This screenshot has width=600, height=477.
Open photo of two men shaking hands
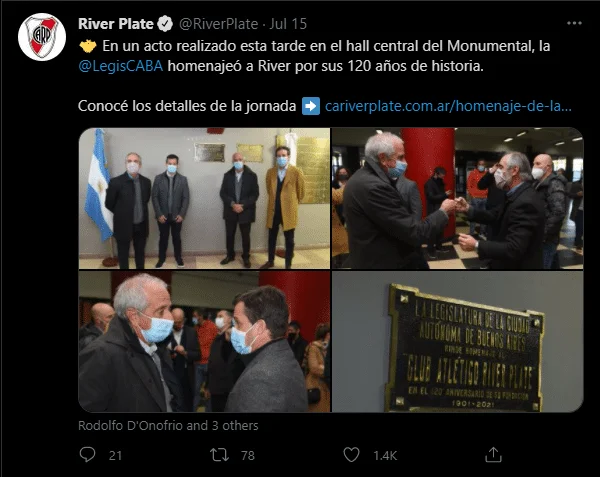458,198
